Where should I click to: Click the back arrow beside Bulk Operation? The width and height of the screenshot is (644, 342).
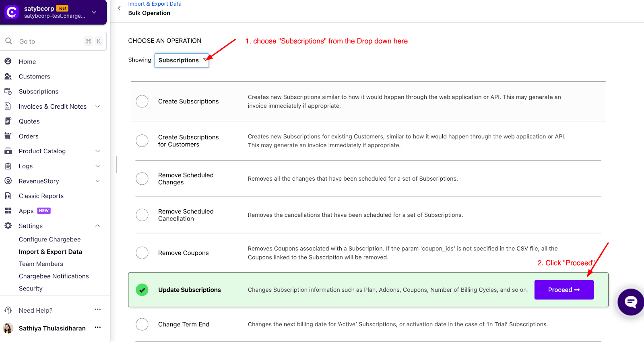coord(119,8)
